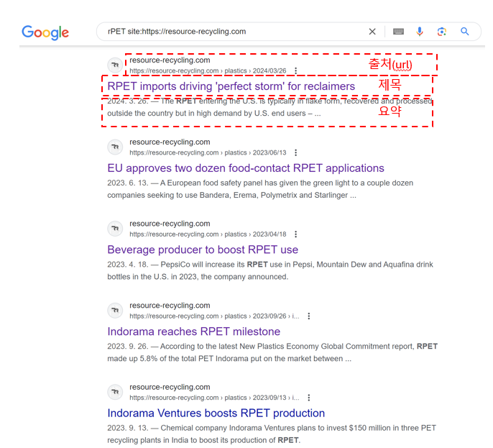
Task: Click the URL breadcrumb ending in 2023/06/13
Action: 208,152
